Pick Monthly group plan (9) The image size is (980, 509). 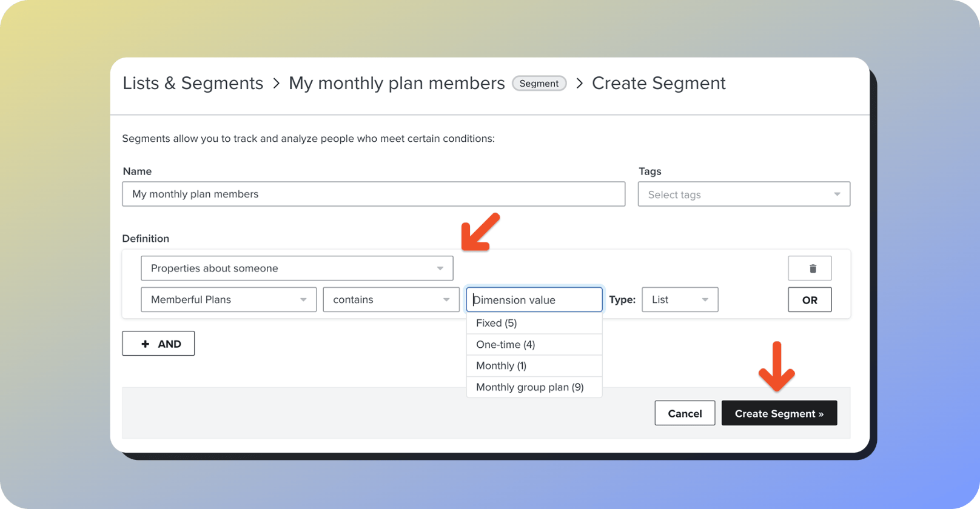coord(529,387)
